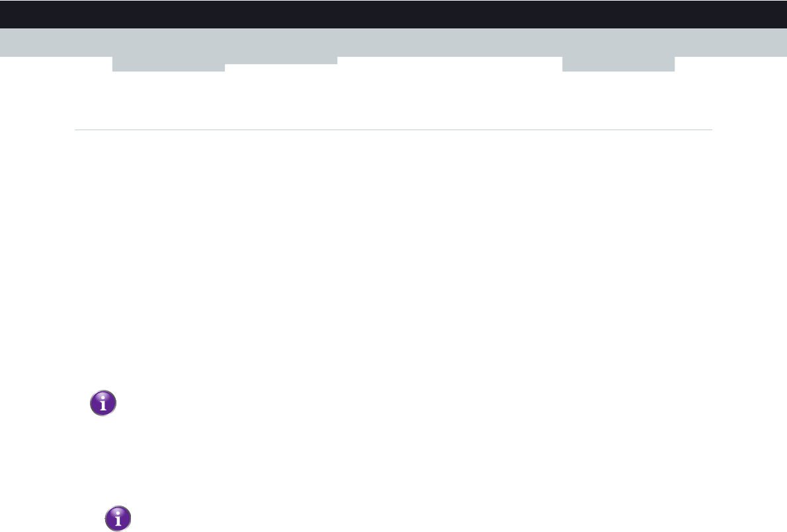Click the thin horizontal divider line
Viewport: 787px width, 532px height.
393,130
